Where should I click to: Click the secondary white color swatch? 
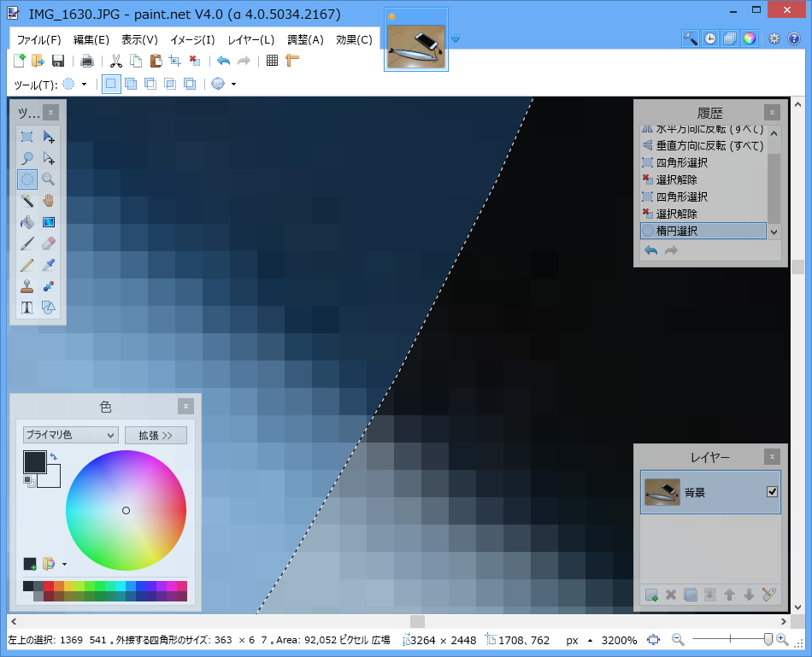click(x=53, y=478)
